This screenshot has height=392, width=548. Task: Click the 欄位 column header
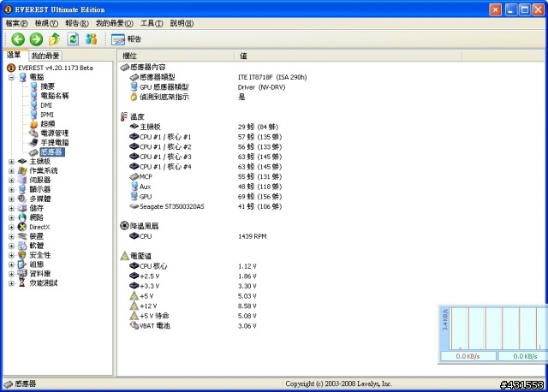coord(176,56)
